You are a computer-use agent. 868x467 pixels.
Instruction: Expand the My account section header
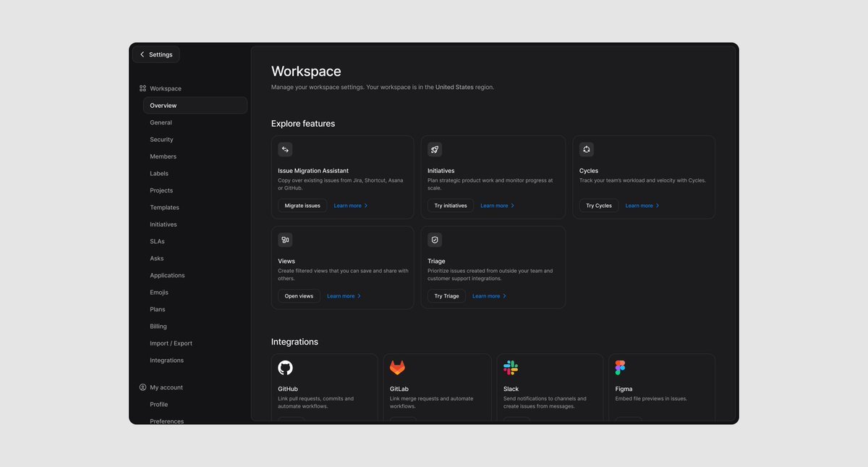[x=166, y=387]
